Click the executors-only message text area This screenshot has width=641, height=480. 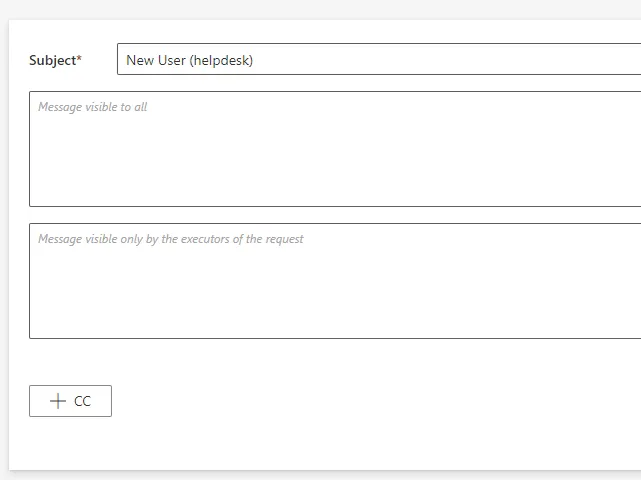coord(335,281)
